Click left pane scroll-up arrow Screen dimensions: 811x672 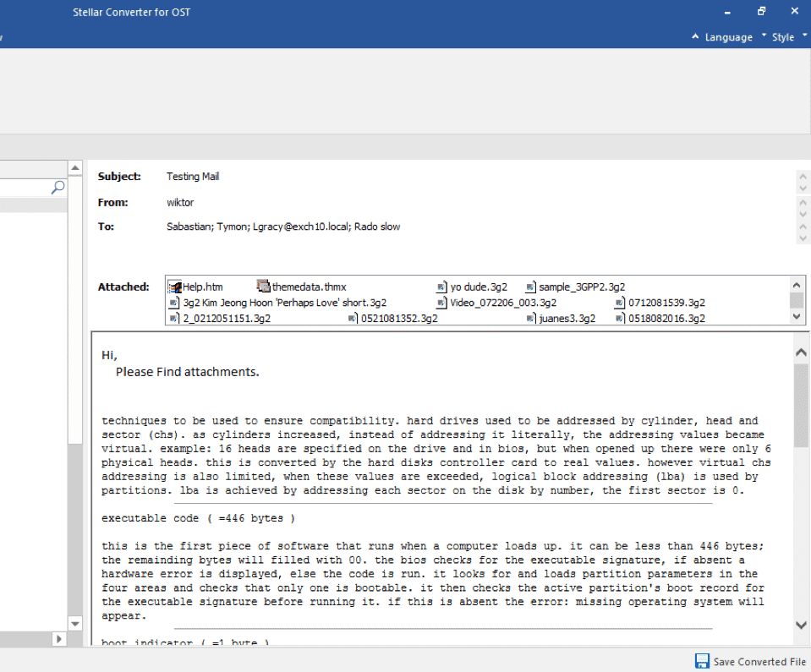pyautogui.click(x=75, y=168)
